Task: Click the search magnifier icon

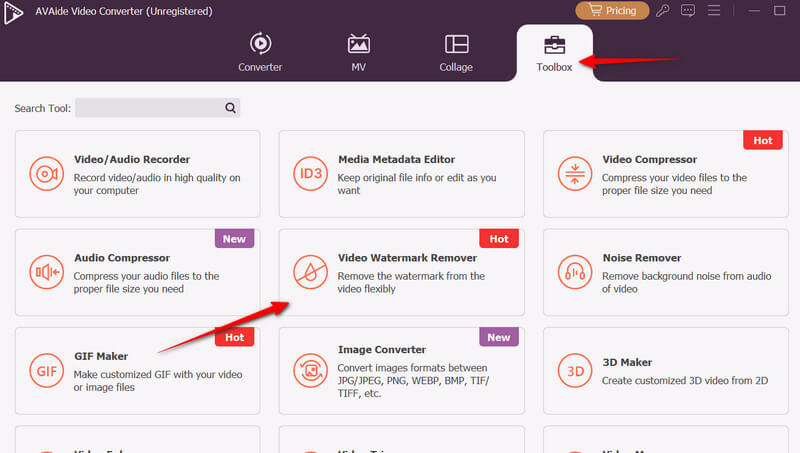Action: tap(231, 108)
